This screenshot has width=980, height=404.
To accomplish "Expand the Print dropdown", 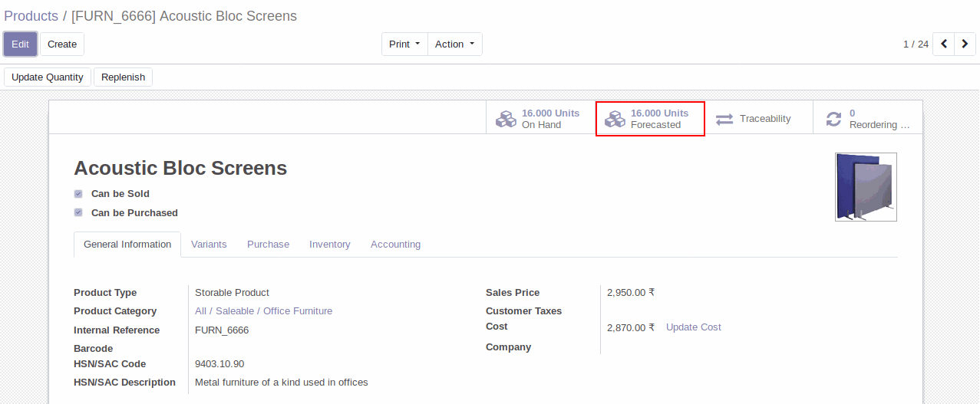I will (404, 44).
